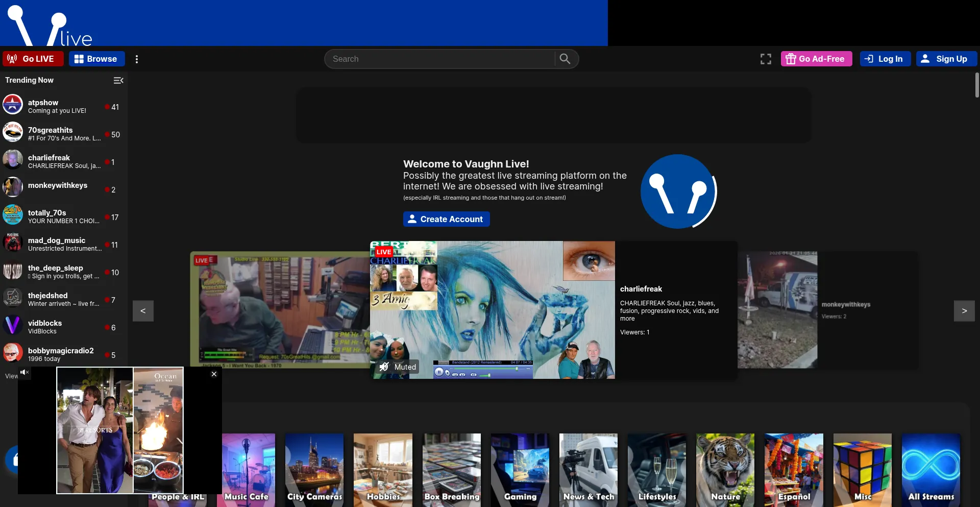Image resolution: width=980 pixels, height=507 pixels.
Task: Click the Create Account button
Action: [x=447, y=219]
